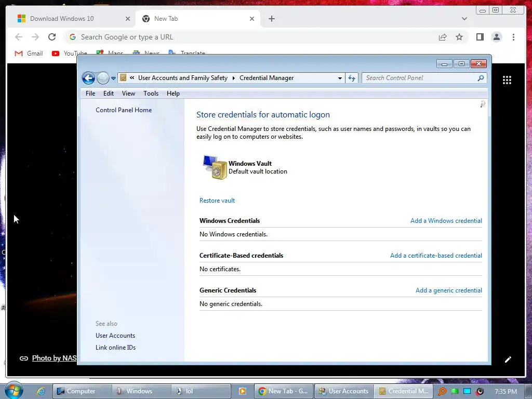Open the Tools menu
This screenshot has height=399, width=532.
coord(151,94)
